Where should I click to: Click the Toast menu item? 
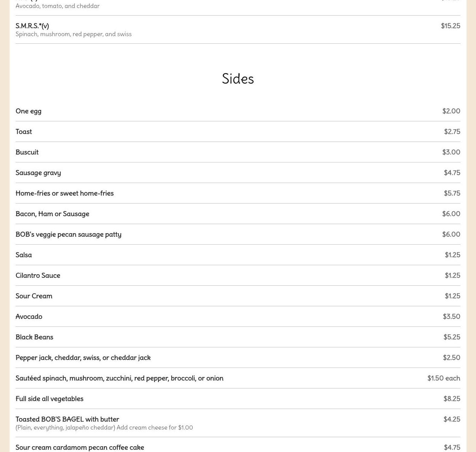pyautogui.click(x=238, y=132)
